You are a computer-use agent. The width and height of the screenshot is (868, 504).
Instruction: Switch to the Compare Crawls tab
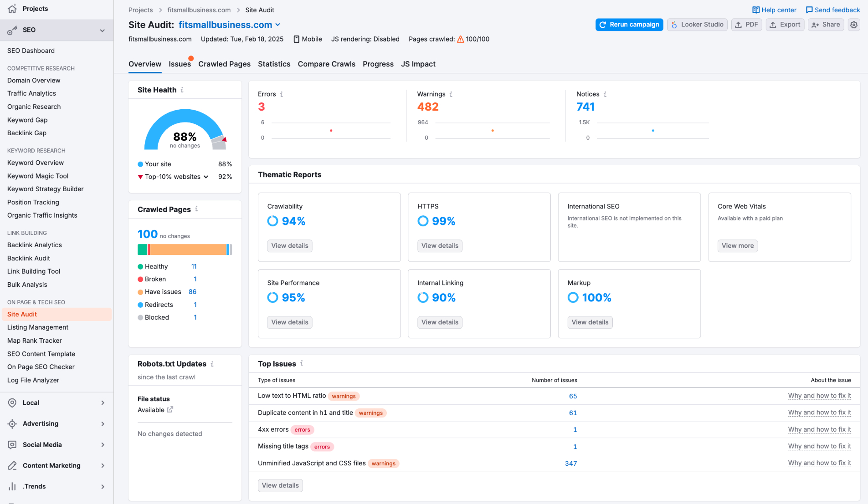[326, 64]
